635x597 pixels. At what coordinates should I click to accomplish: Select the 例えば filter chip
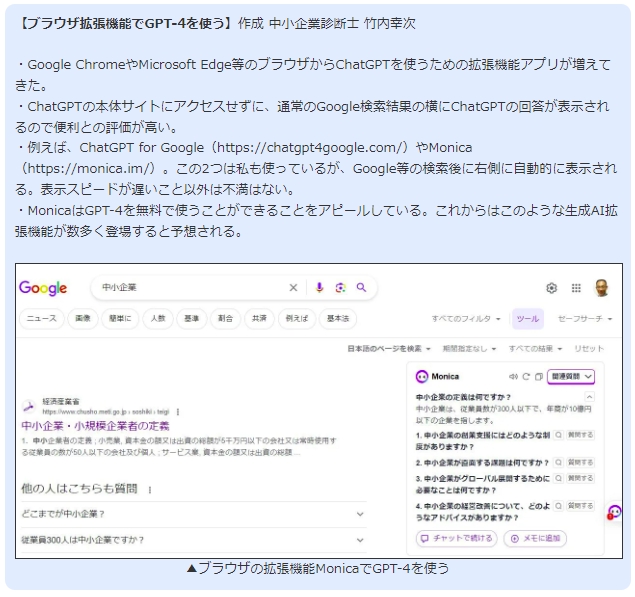(297, 318)
